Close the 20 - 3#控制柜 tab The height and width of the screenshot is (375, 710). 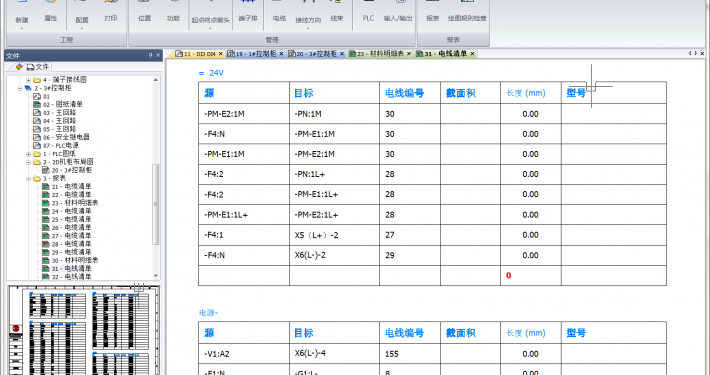342,54
